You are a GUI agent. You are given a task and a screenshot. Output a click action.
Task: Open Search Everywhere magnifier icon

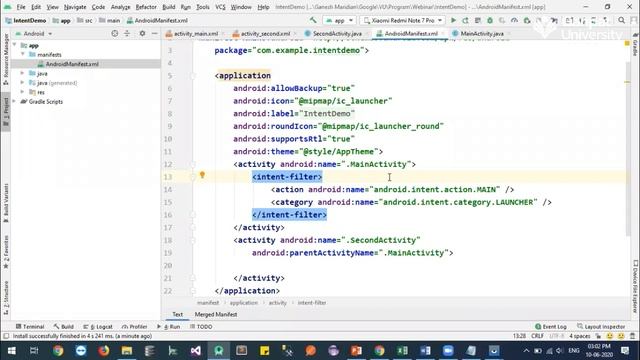pyautogui.click(x=622, y=20)
